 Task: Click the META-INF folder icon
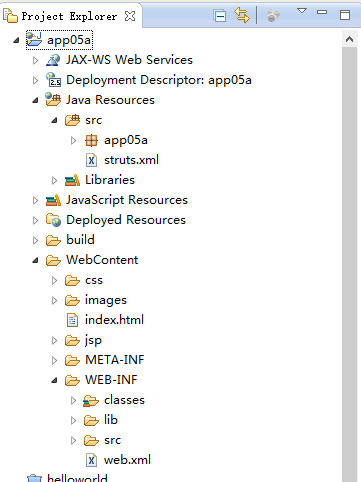tap(72, 360)
